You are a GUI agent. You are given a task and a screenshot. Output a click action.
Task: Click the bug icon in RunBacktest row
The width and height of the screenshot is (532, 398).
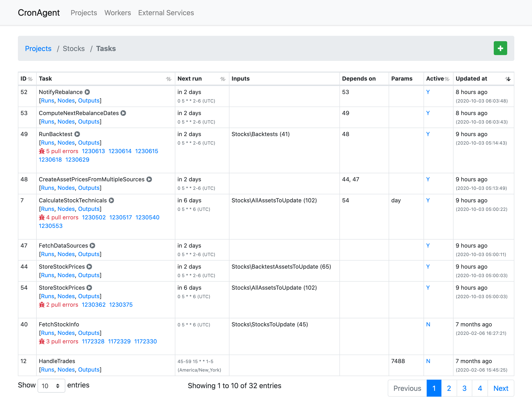coord(42,151)
